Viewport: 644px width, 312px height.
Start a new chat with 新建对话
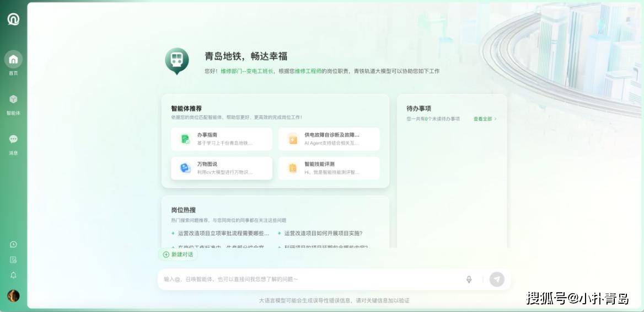point(178,255)
